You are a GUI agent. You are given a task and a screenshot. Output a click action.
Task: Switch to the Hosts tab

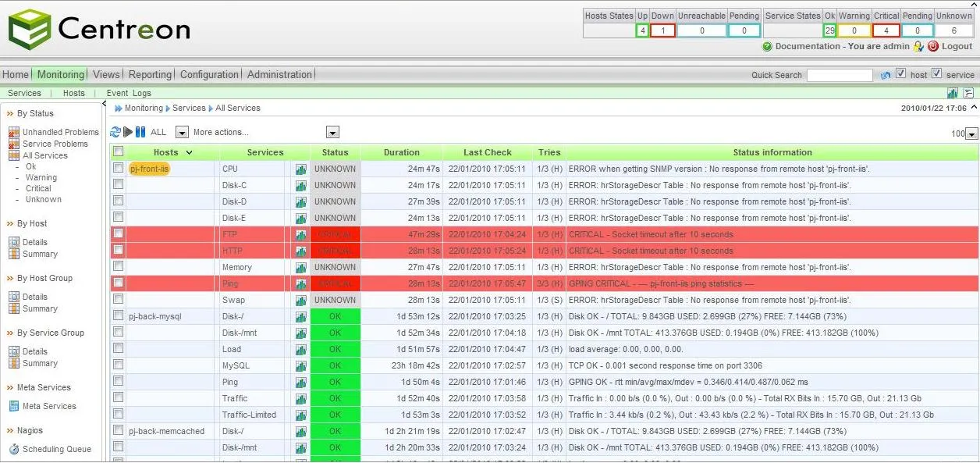point(73,93)
